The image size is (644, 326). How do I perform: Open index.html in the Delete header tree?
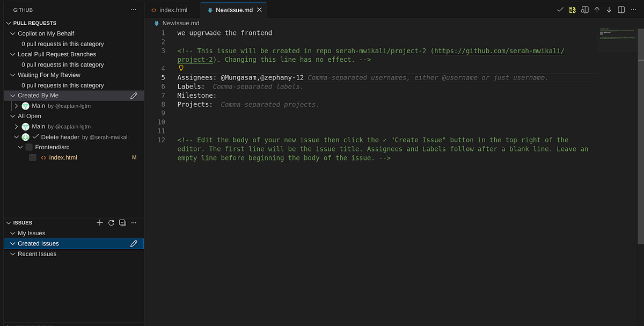(63, 157)
